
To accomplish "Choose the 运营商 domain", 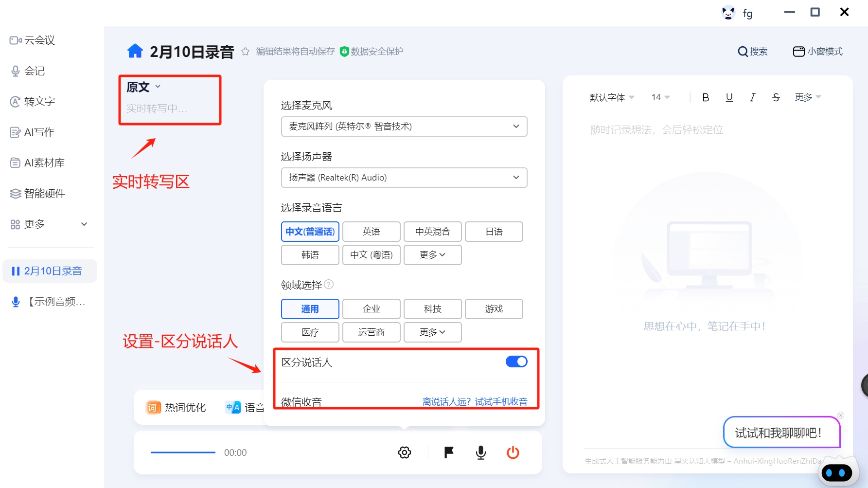I will tap(372, 332).
